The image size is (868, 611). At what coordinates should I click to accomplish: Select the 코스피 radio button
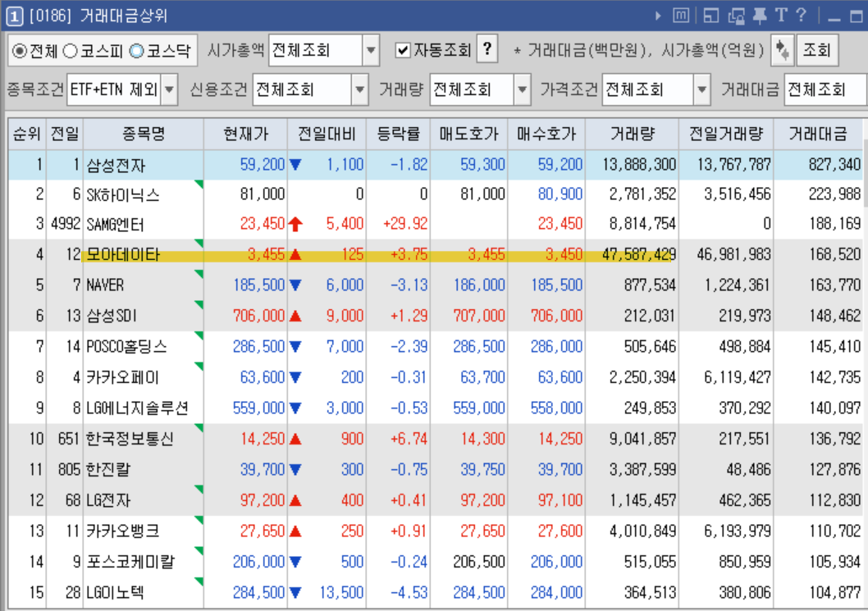pos(70,51)
